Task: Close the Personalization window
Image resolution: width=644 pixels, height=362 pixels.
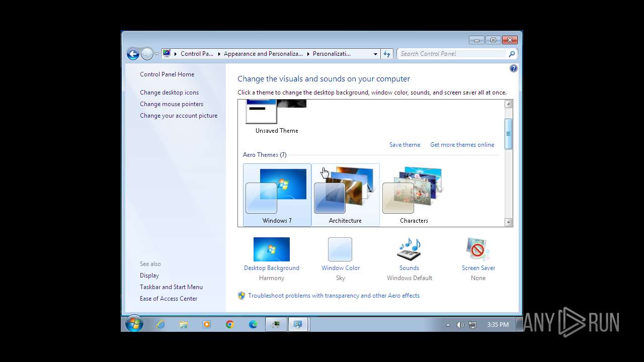Action: [509, 40]
